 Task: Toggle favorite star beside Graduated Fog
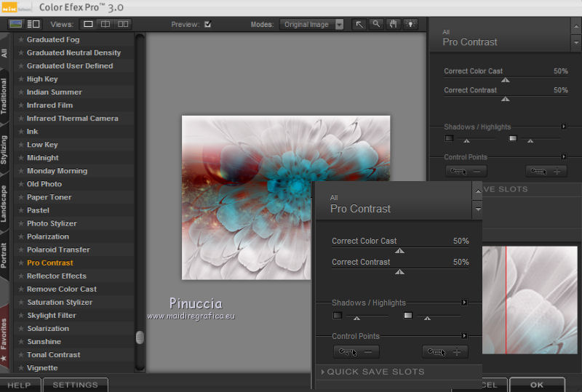pos(21,39)
